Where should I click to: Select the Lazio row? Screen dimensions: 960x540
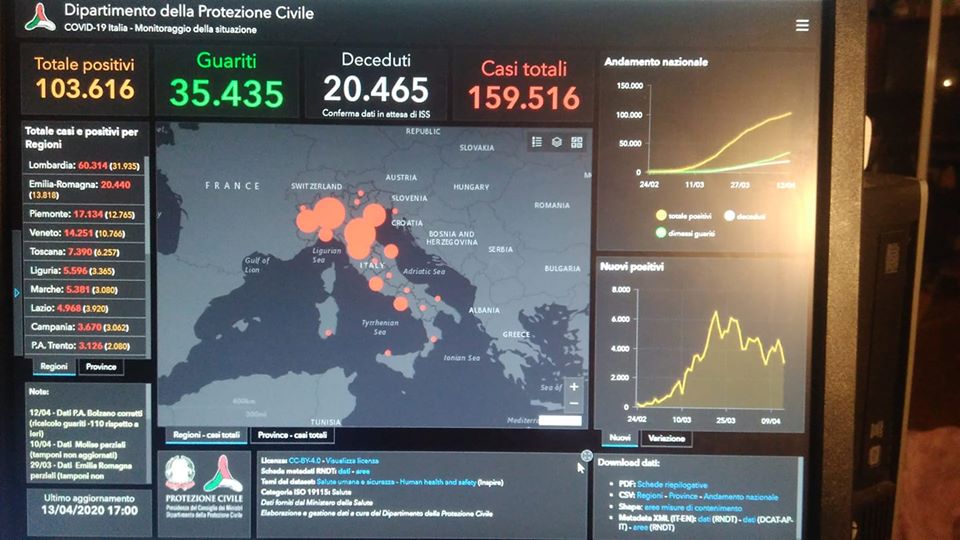[84, 308]
